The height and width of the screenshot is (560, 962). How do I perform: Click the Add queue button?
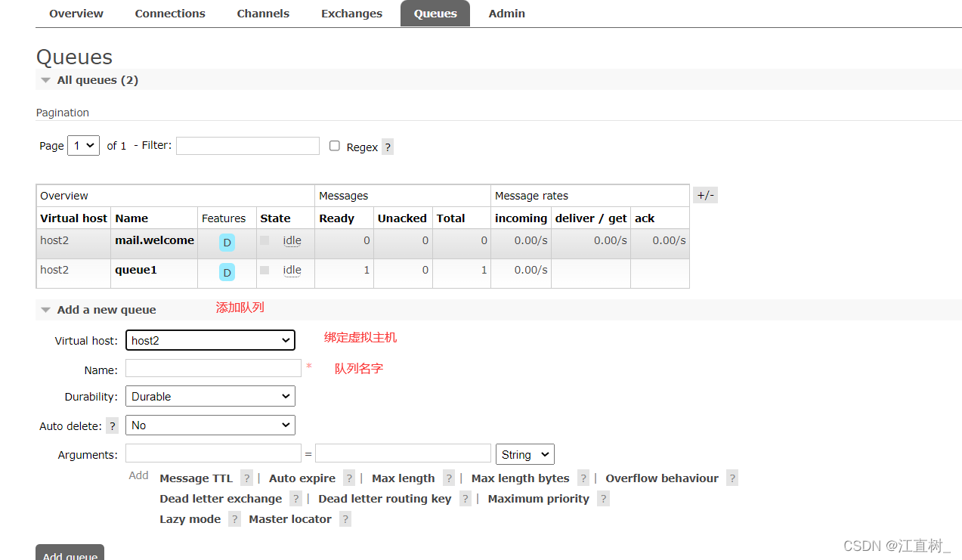pyautogui.click(x=70, y=552)
